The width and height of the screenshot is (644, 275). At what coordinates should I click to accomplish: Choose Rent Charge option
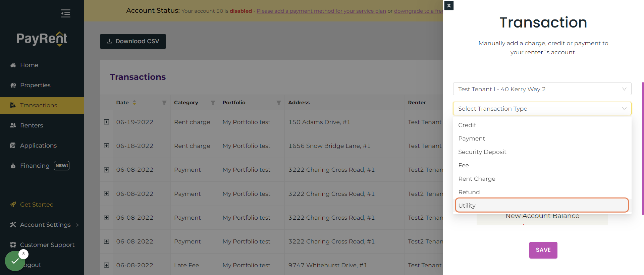point(542,179)
